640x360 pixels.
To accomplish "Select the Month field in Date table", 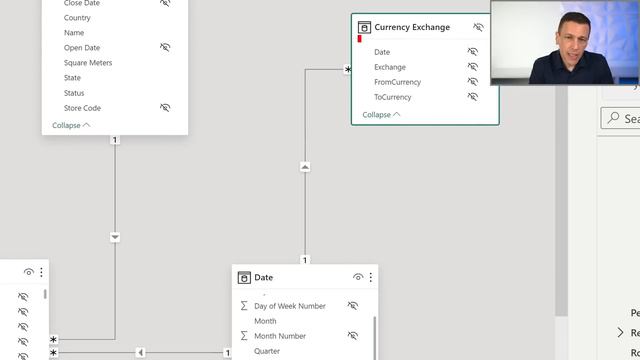I will click(265, 321).
